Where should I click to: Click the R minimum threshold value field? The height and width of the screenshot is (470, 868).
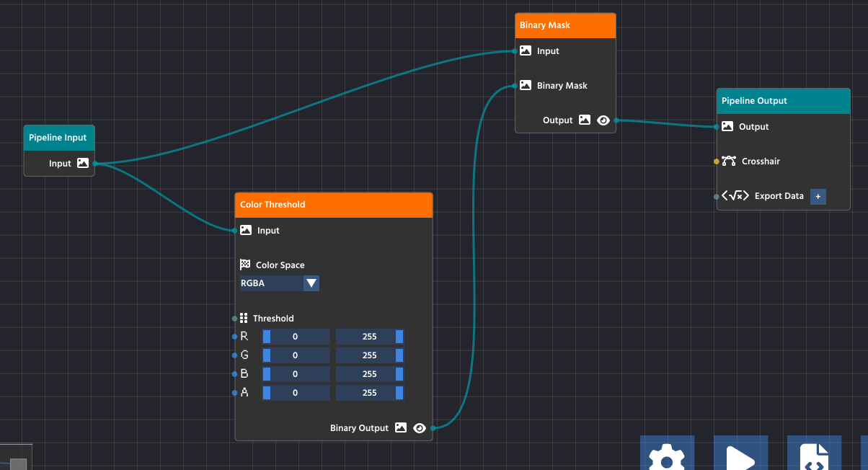point(296,336)
